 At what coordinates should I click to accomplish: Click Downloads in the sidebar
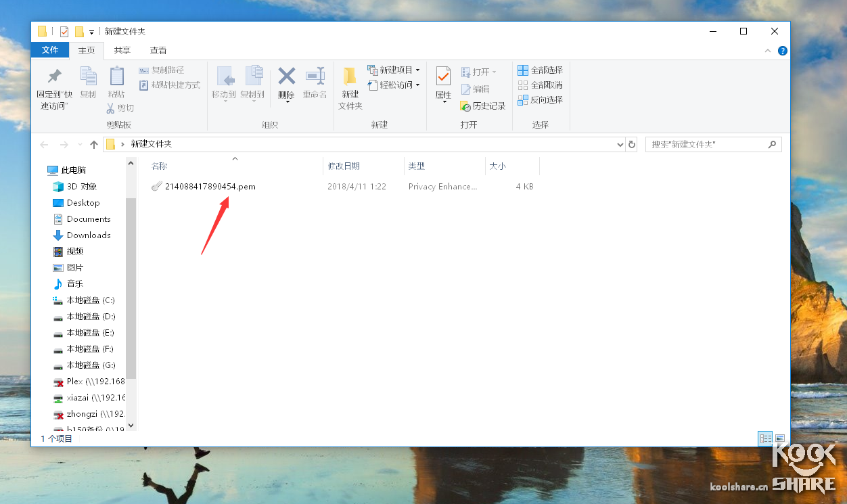[x=89, y=235]
